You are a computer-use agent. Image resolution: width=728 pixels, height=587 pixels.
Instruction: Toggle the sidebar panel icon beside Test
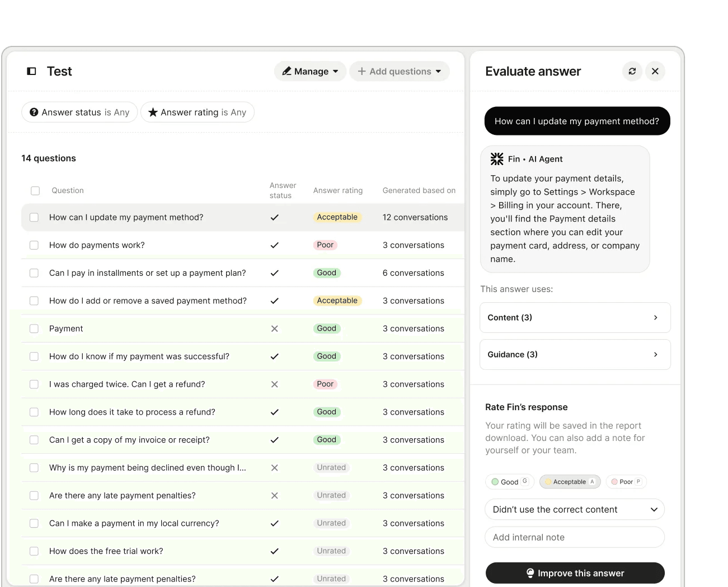(32, 71)
